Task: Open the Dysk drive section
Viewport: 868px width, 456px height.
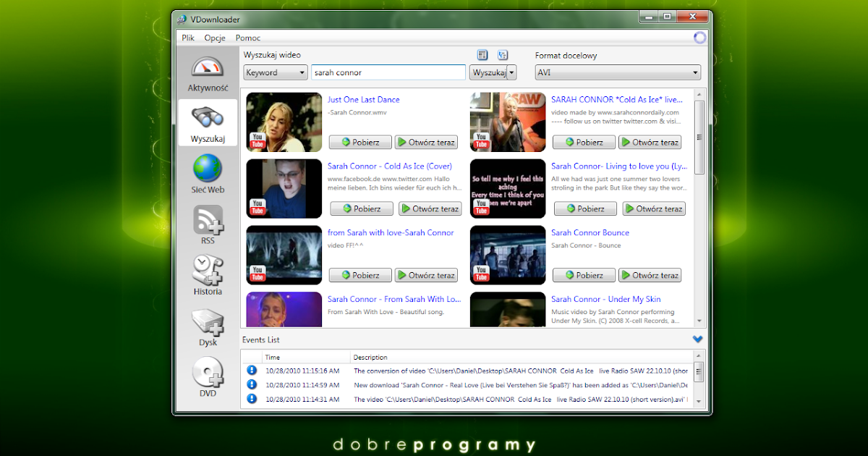Action: coord(208,326)
